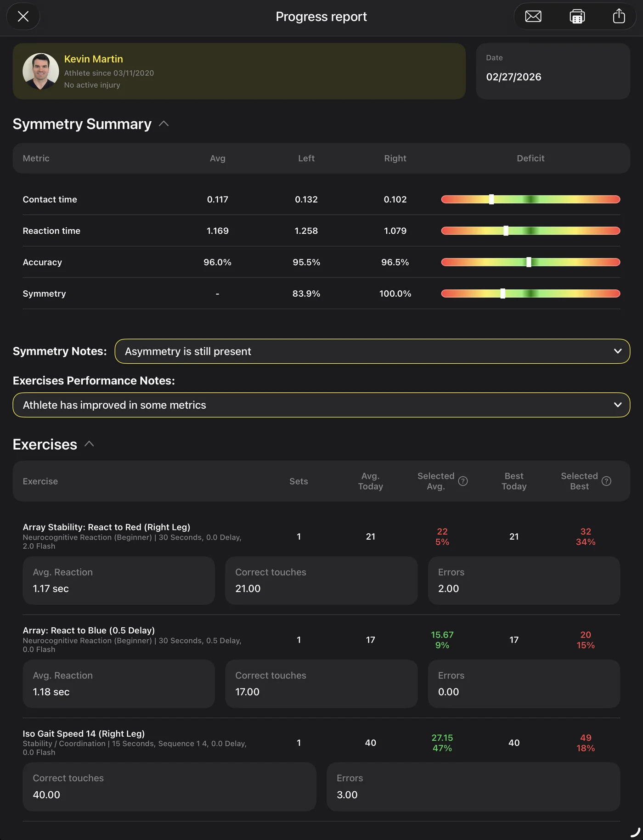Click the Avg. Today column header
Screen dimensions: 643x840
(x=371, y=481)
